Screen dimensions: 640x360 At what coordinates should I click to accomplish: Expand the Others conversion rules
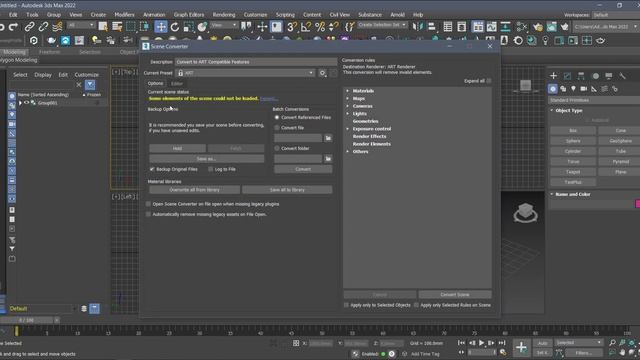(x=348, y=151)
